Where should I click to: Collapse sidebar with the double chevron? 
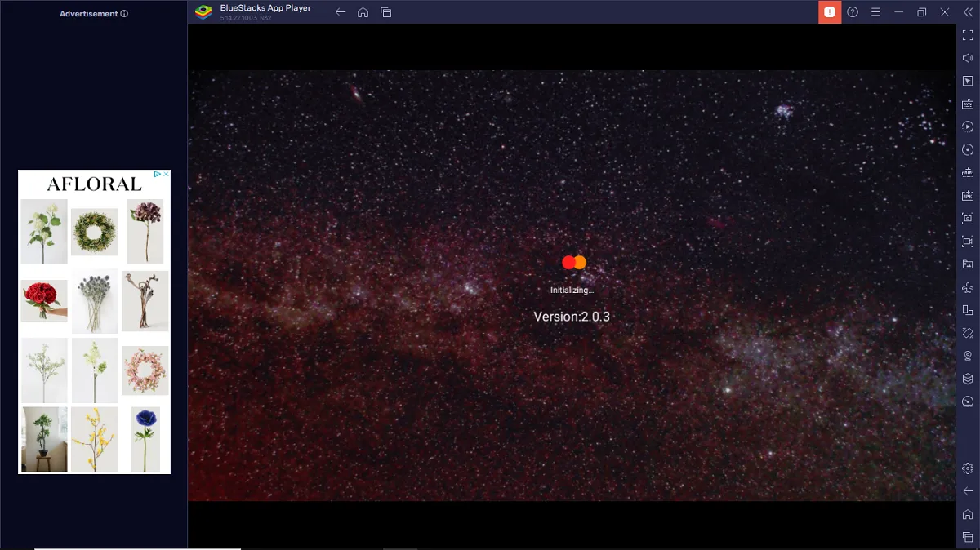968,12
